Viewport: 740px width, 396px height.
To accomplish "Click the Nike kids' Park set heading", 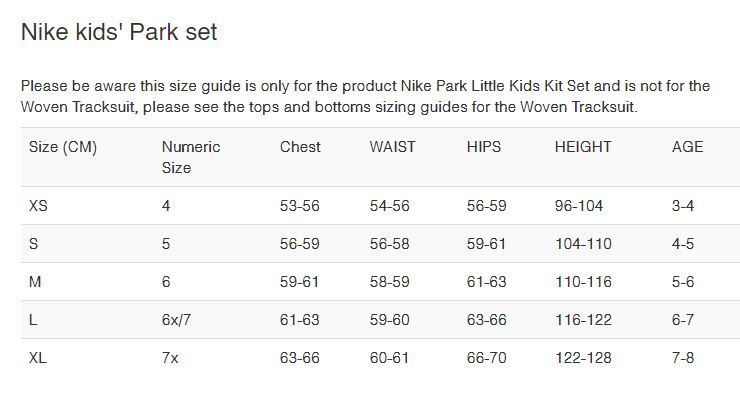I will [x=119, y=32].
